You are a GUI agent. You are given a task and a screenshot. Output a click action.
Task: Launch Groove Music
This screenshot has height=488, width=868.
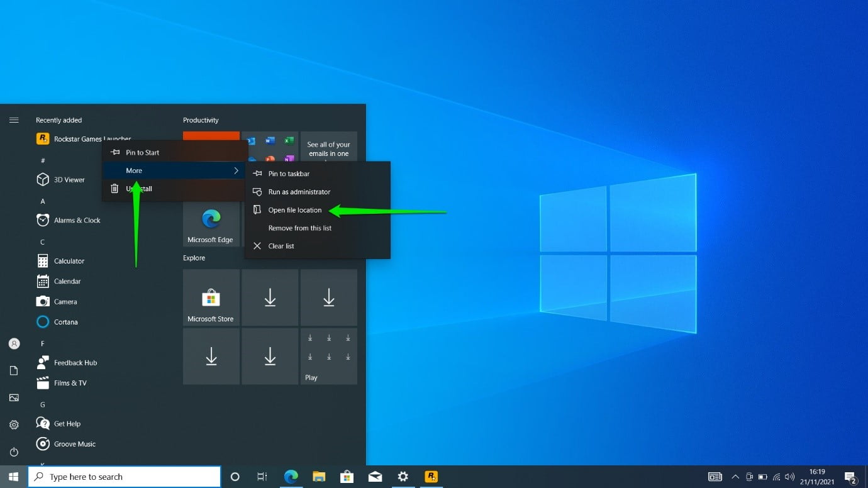pyautogui.click(x=74, y=443)
